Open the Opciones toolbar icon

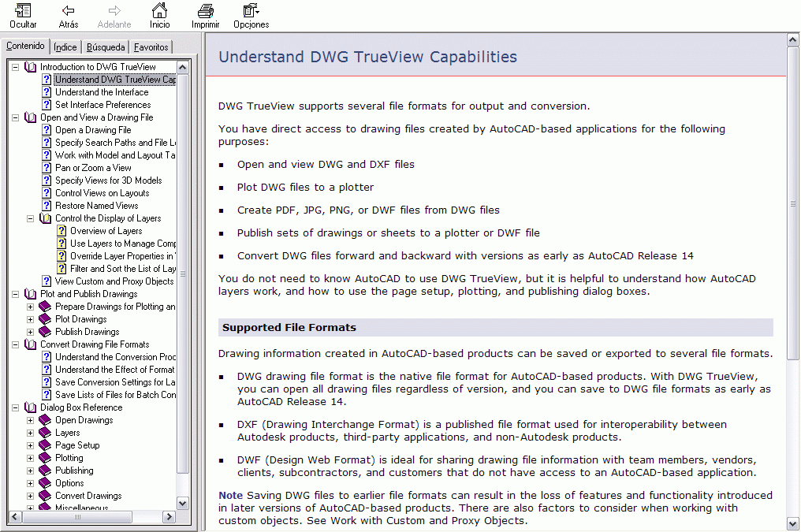(251, 10)
